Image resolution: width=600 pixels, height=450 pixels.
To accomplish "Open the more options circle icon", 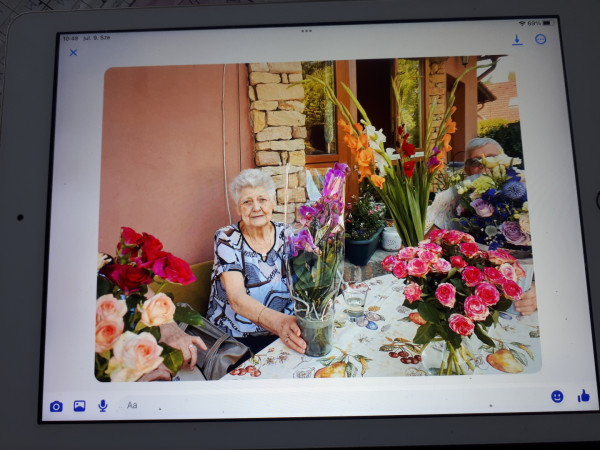I will click(x=540, y=39).
